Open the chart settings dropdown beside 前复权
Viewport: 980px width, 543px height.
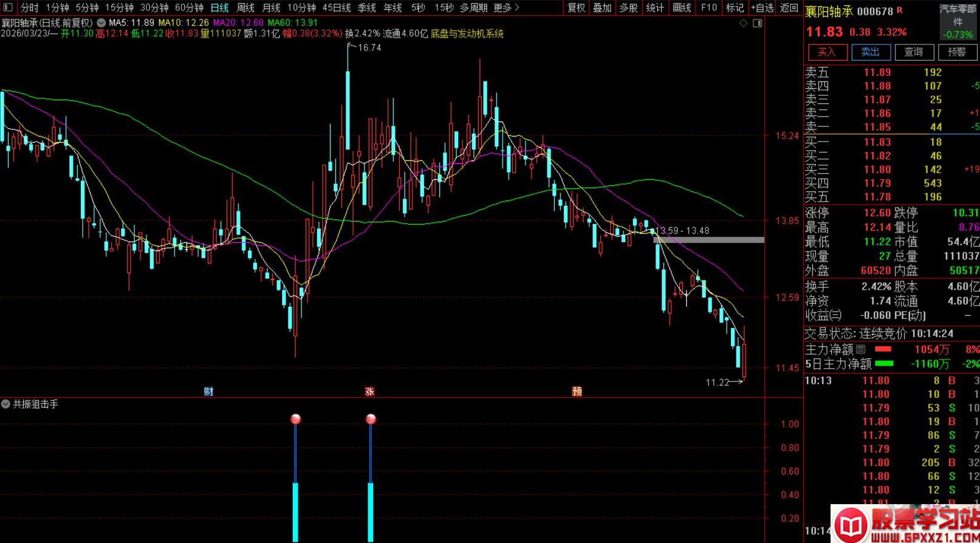101,23
